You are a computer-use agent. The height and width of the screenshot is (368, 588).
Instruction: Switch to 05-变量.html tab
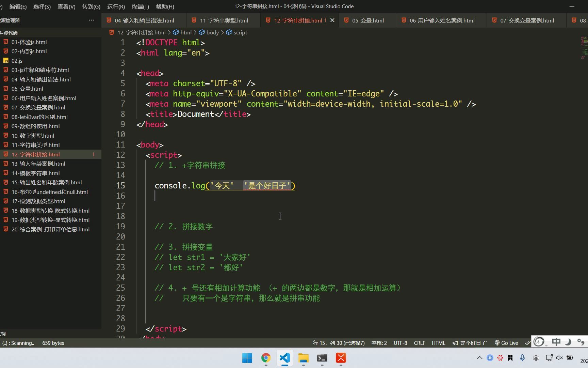coord(367,20)
